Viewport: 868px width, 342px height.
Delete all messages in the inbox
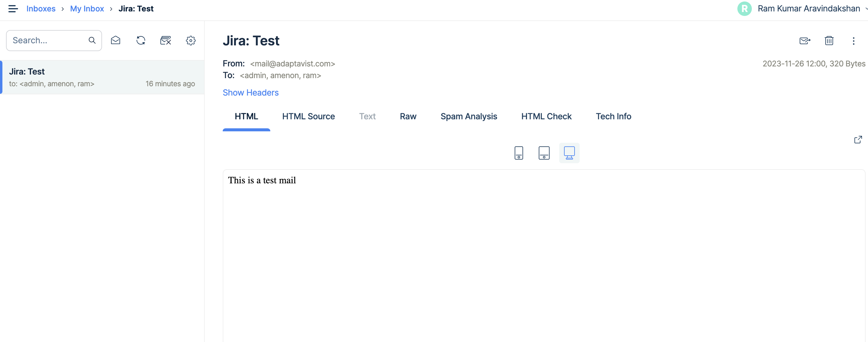(166, 40)
